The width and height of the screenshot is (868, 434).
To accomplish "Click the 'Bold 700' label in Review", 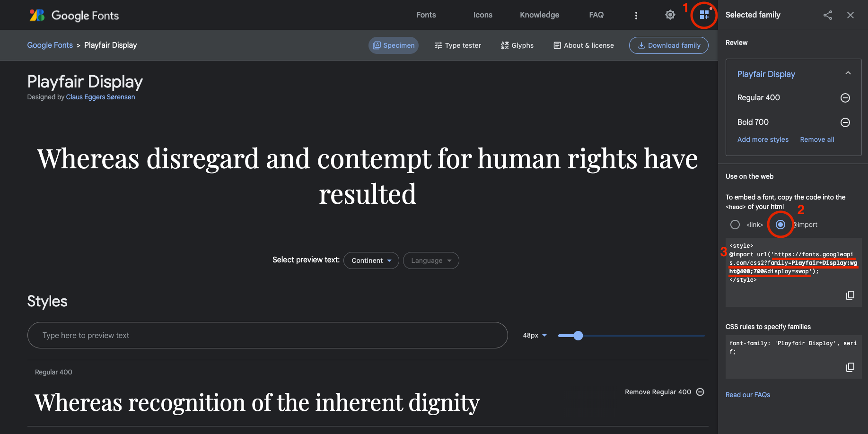I will click(x=753, y=122).
